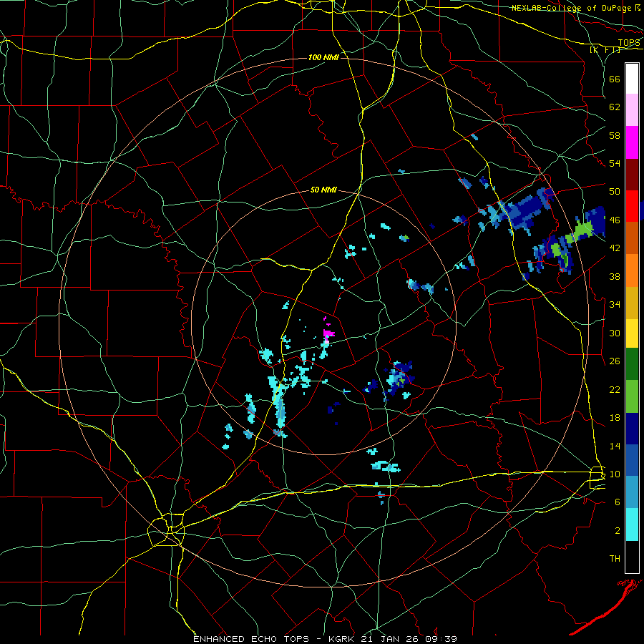Click the legend value 30
This screenshot has width=644, height=644.
point(615,333)
